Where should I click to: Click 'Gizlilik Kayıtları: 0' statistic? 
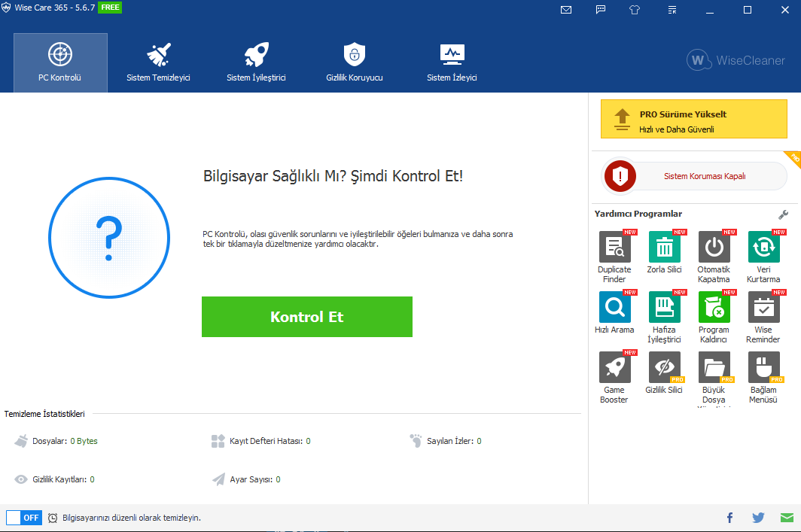point(54,479)
